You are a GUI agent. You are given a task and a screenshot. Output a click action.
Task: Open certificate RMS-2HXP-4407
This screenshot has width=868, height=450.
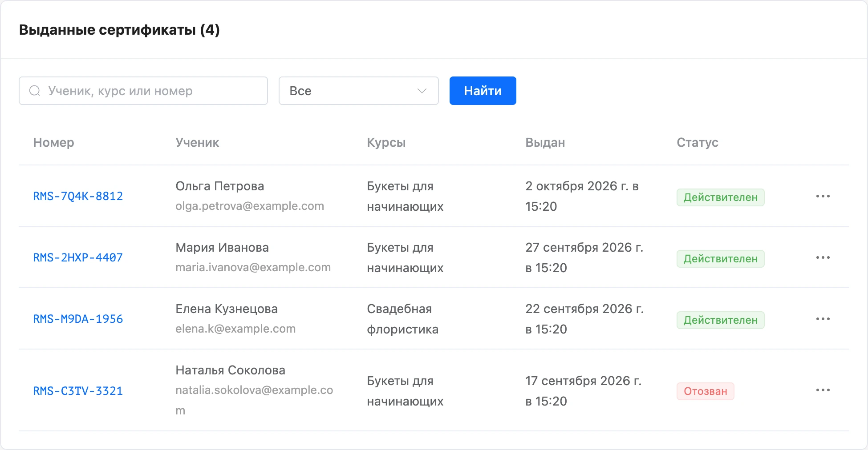tap(78, 257)
